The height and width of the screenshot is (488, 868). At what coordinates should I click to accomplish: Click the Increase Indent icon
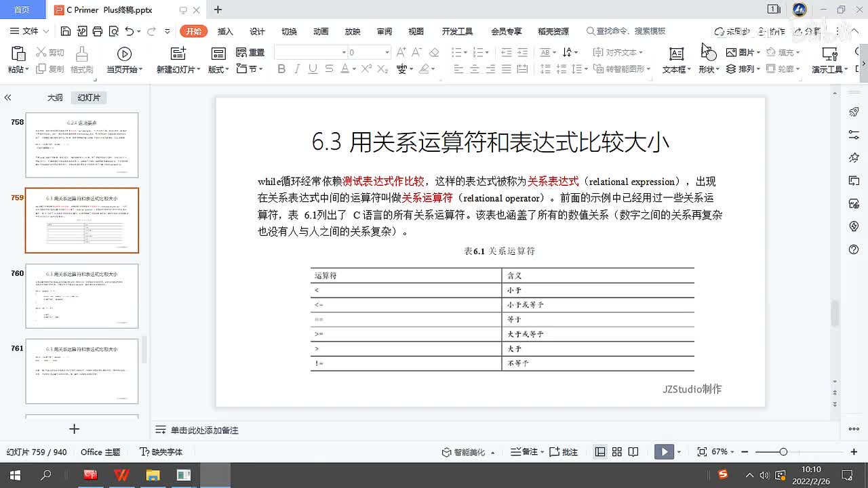click(x=523, y=52)
